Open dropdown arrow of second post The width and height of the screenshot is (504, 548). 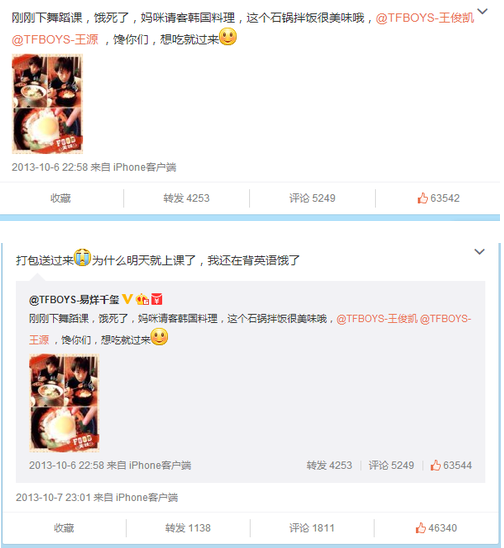[x=479, y=252]
